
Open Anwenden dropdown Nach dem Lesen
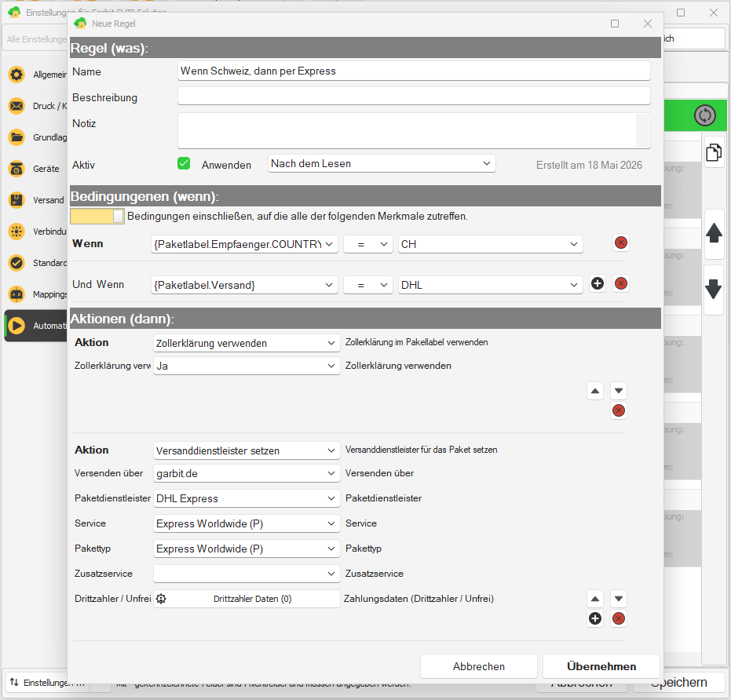pos(382,163)
